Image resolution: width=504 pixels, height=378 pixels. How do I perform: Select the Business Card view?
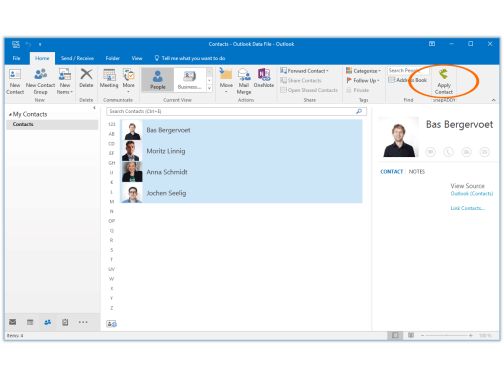tap(189, 80)
